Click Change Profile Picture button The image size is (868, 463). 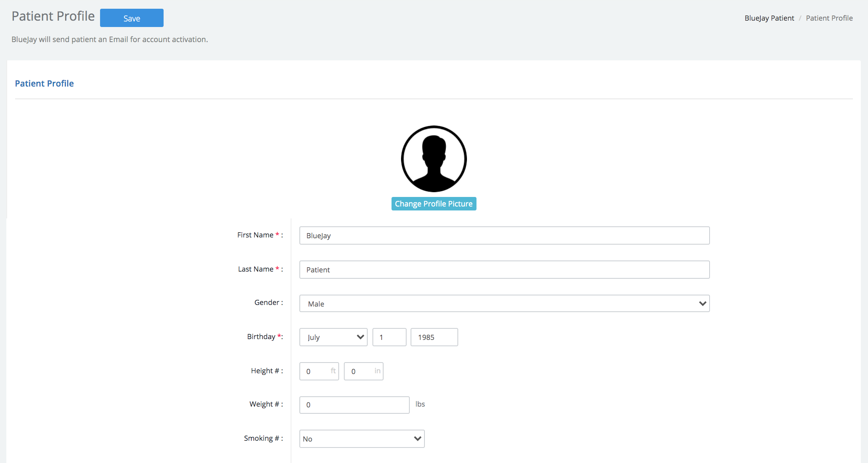click(434, 204)
